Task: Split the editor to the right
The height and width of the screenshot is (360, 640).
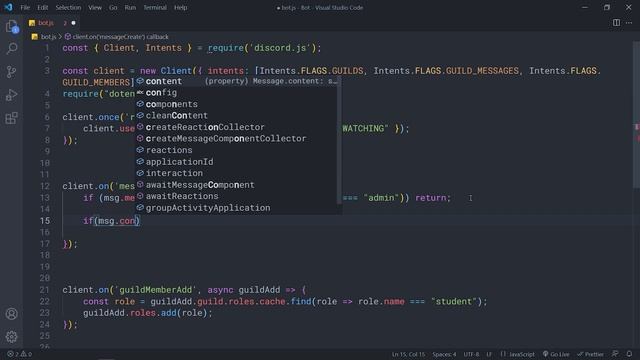Action: coord(616,23)
